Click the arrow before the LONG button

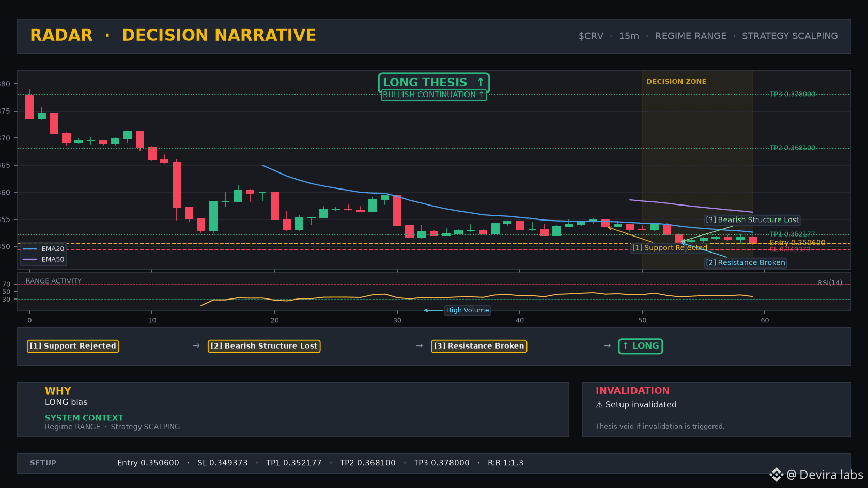click(607, 345)
